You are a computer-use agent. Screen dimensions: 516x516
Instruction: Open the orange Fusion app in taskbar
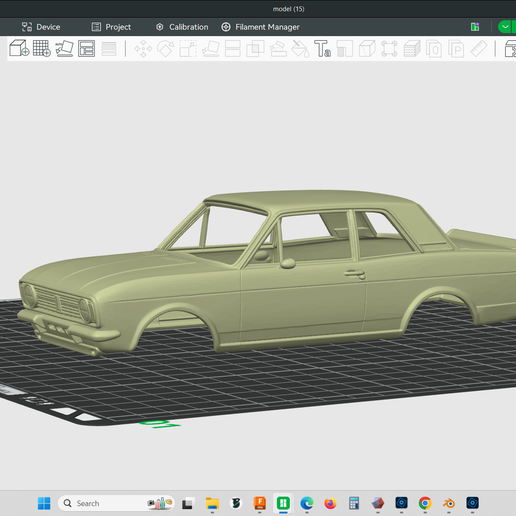point(260,503)
